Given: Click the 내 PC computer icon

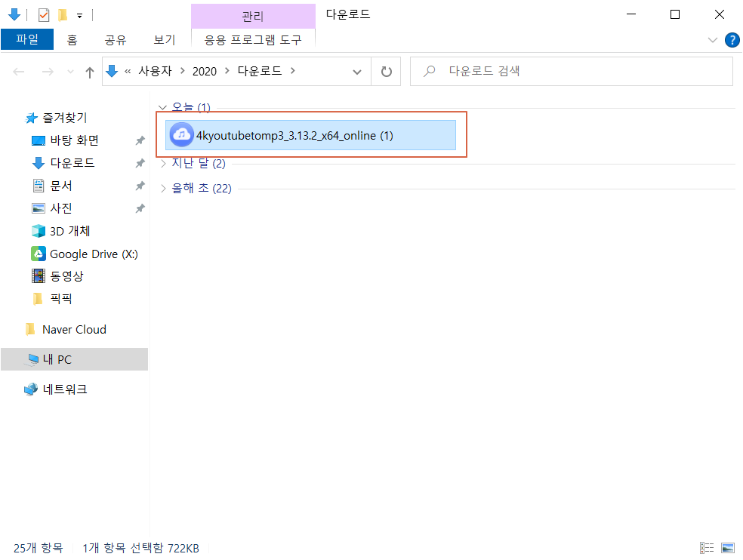Looking at the screenshot, I should (32, 359).
